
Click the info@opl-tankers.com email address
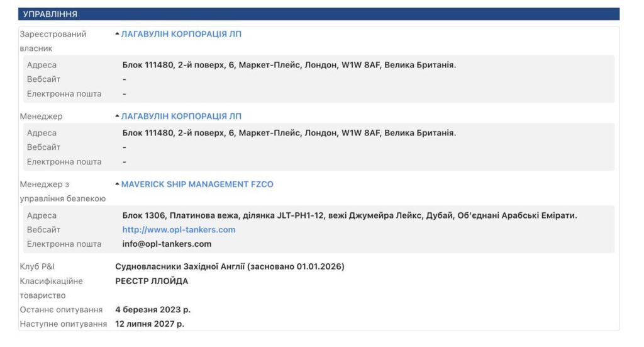tap(167, 244)
